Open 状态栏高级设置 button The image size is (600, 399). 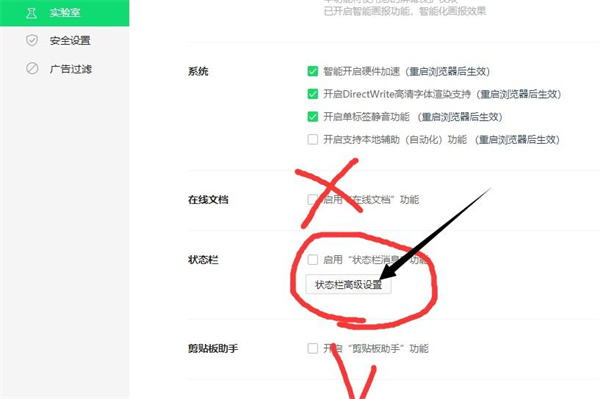coord(348,285)
